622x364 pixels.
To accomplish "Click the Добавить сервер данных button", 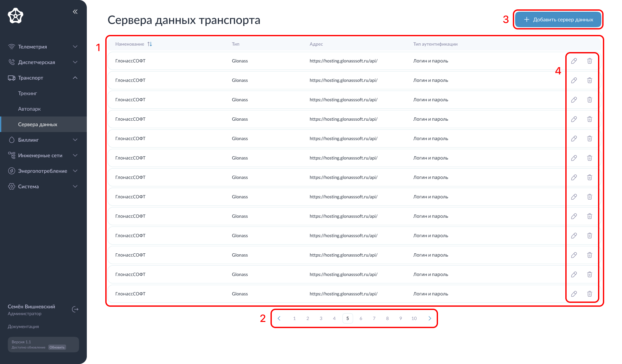I will tap(558, 19).
